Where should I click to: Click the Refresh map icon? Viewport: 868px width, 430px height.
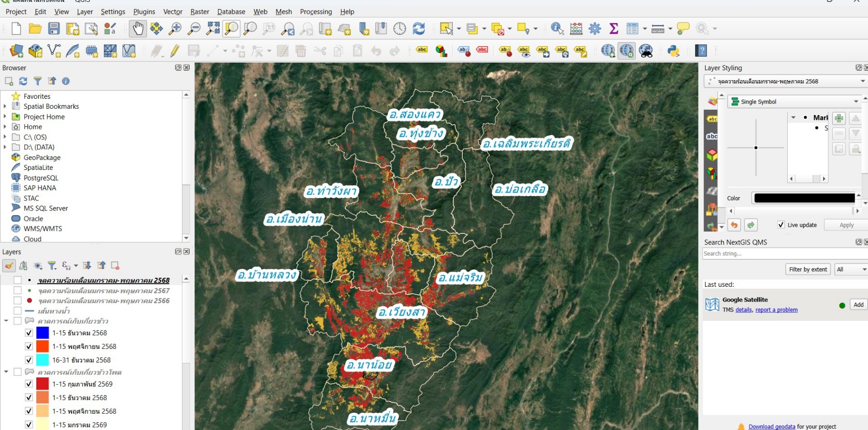click(419, 29)
